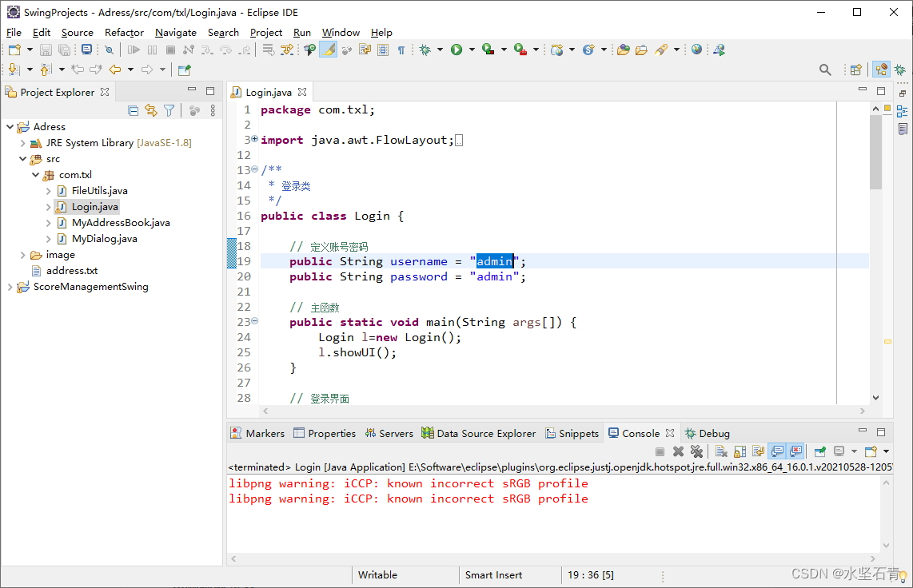Click the Terminate button in the Console
This screenshot has height=588, width=913.
coord(660,451)
